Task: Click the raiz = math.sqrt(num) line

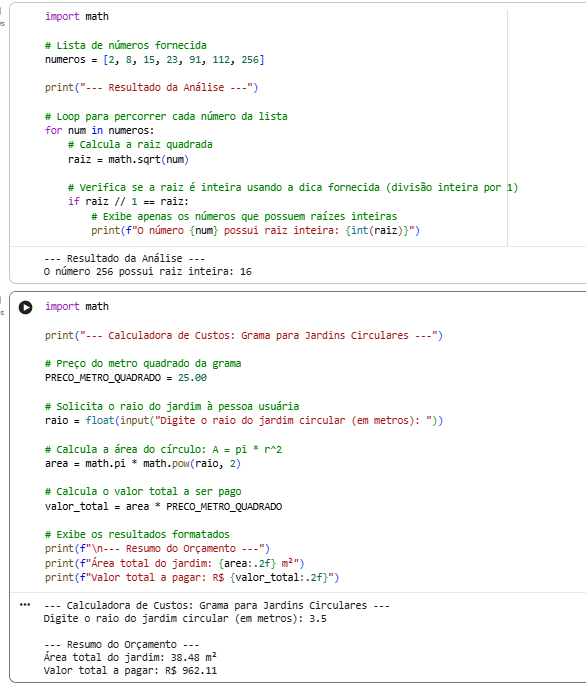Action: 129,160
